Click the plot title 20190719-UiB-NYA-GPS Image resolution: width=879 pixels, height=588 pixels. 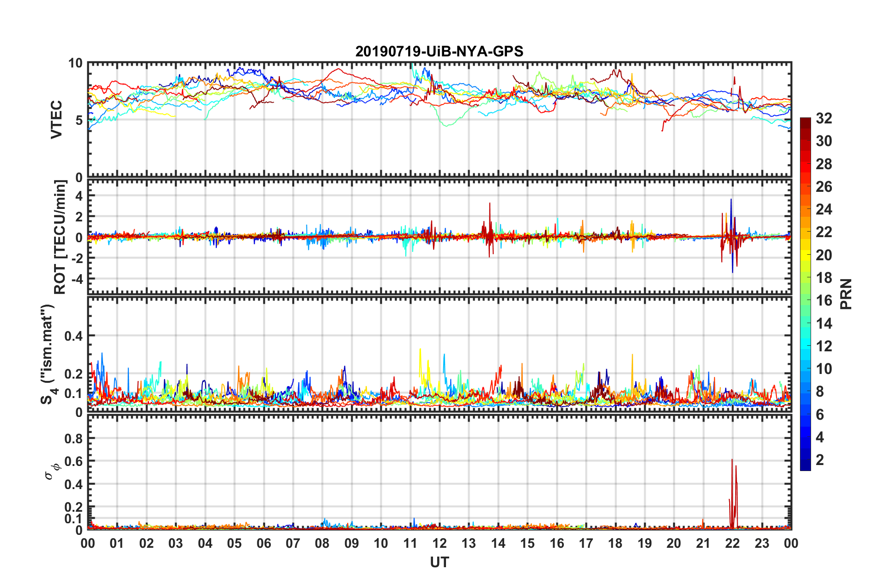click(x=439, y=51)
